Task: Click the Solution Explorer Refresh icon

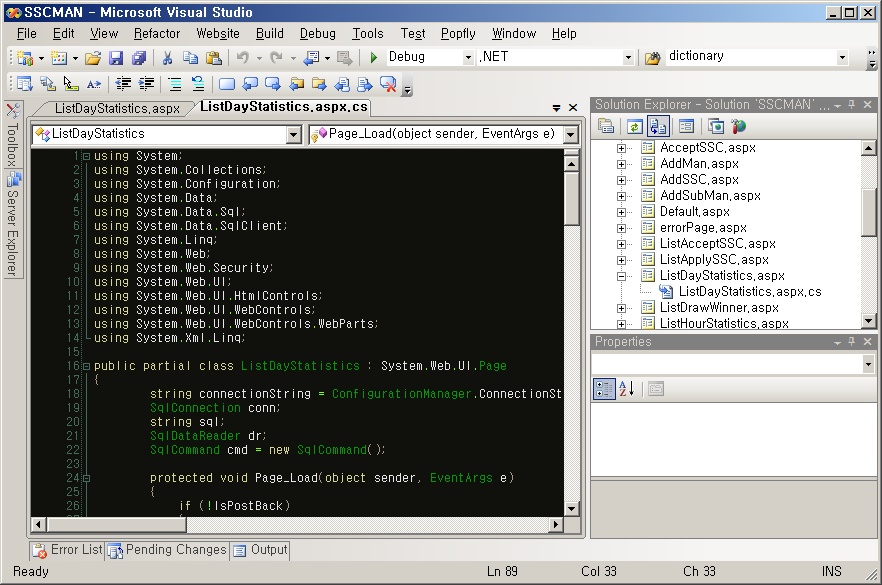Action: pos(634,127)
